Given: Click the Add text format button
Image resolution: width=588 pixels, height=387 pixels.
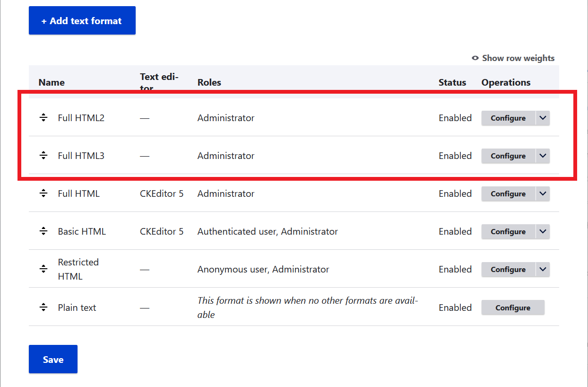Looking at the screenshot, I should 82,20.
